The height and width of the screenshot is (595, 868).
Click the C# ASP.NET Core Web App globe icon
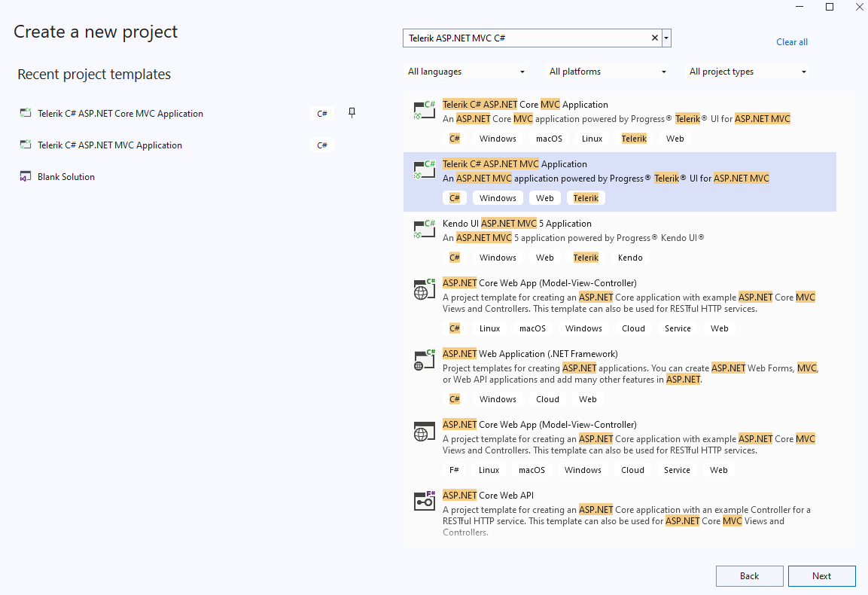425,288
